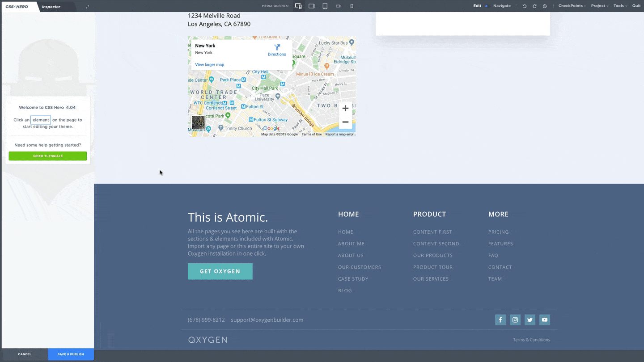644x362 pixels.
Task: Open the Our Products footer link
Action: point(433,255)
